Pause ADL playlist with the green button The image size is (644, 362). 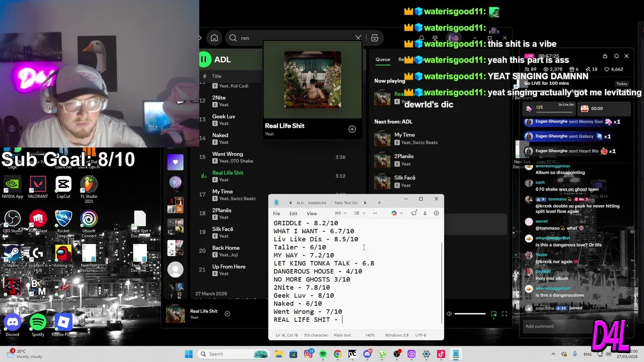[204, 59]
